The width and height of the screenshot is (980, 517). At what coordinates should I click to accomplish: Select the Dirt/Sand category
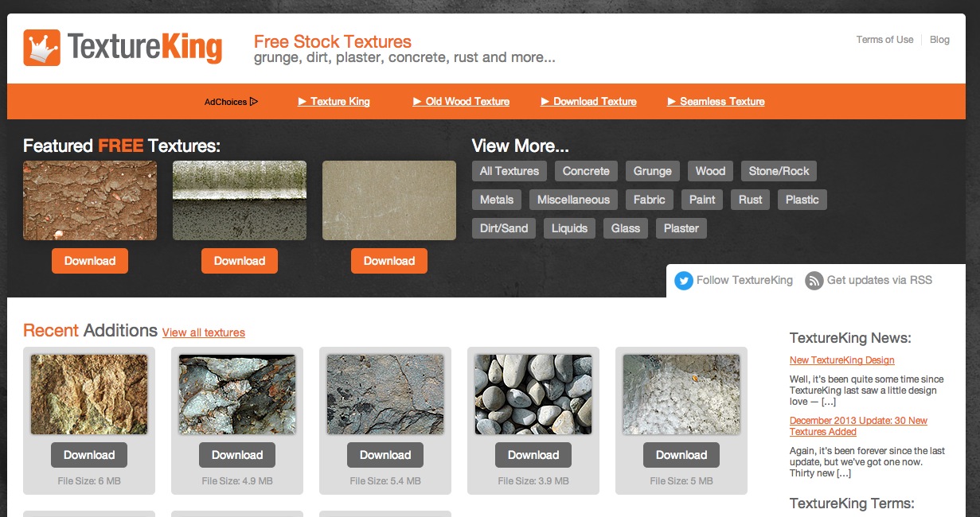click(504, 228)
